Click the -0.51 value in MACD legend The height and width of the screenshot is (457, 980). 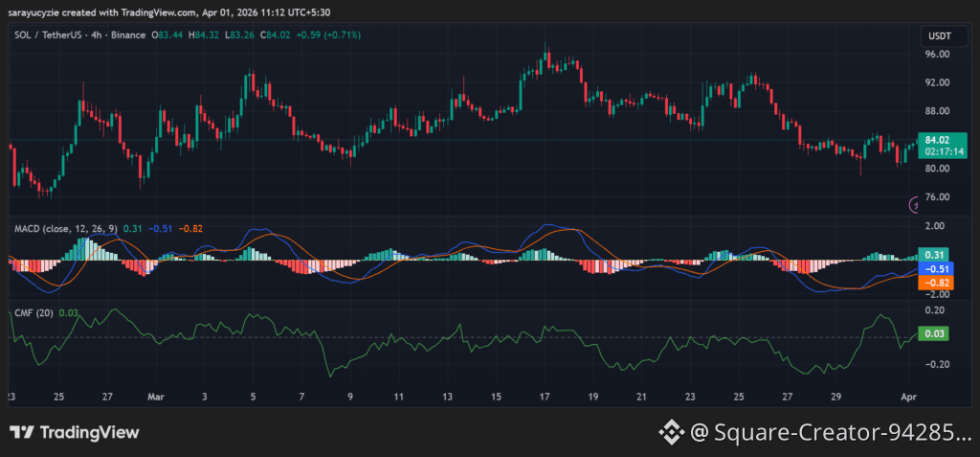pyautogui.click(x=160, y=229)
